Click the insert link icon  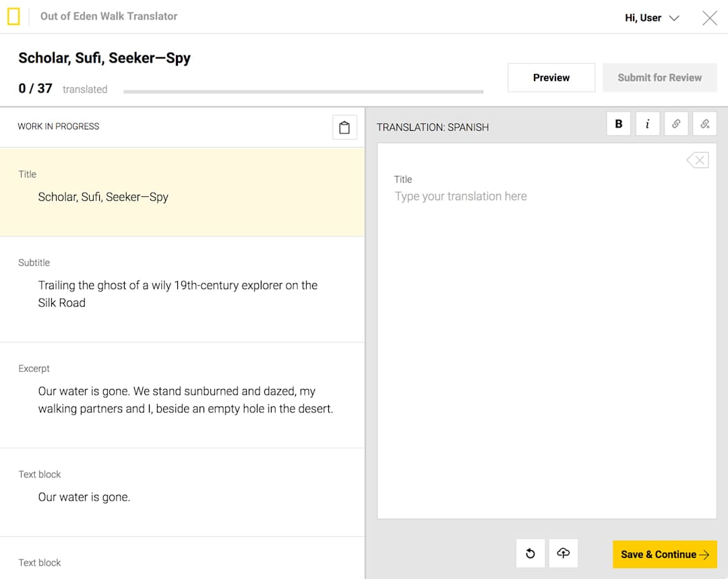[x=676, y=124]
